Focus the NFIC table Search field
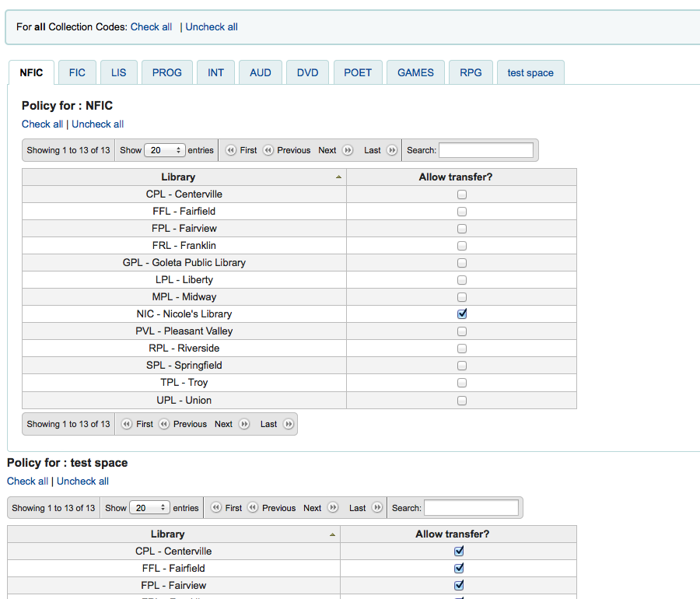 [486, 150]
